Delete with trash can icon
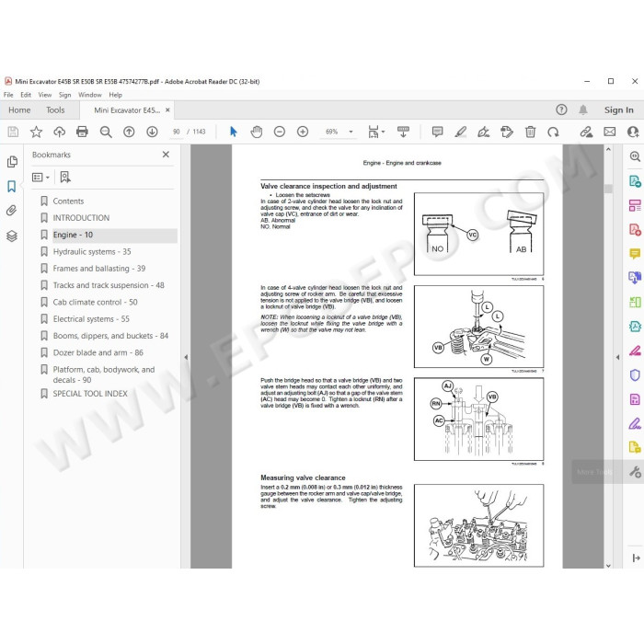The image size is (644, 644). [x=530, y=132]
